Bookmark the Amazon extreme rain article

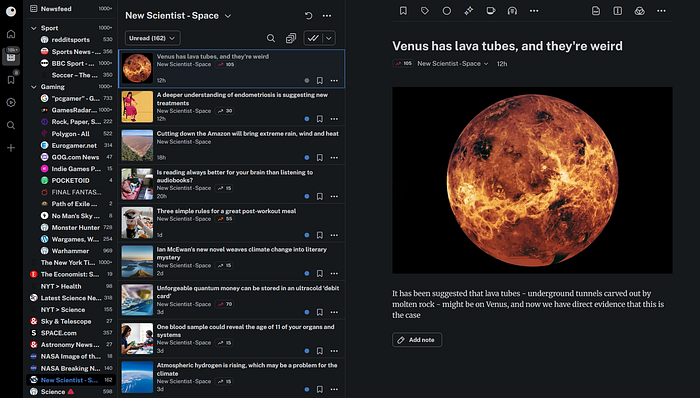[320, 158]
